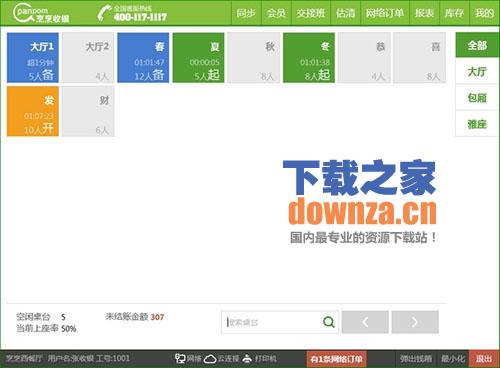
Task: Open the 估清 menu
Action: [x=345, y=13]
